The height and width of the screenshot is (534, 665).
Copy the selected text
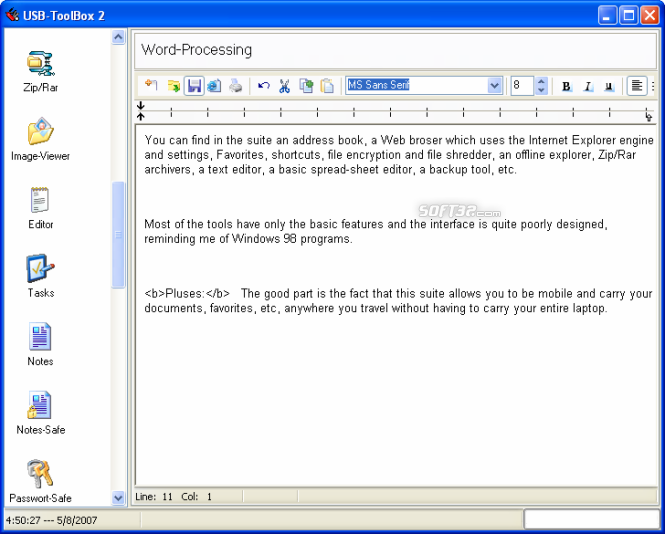(x=306, y=86)
